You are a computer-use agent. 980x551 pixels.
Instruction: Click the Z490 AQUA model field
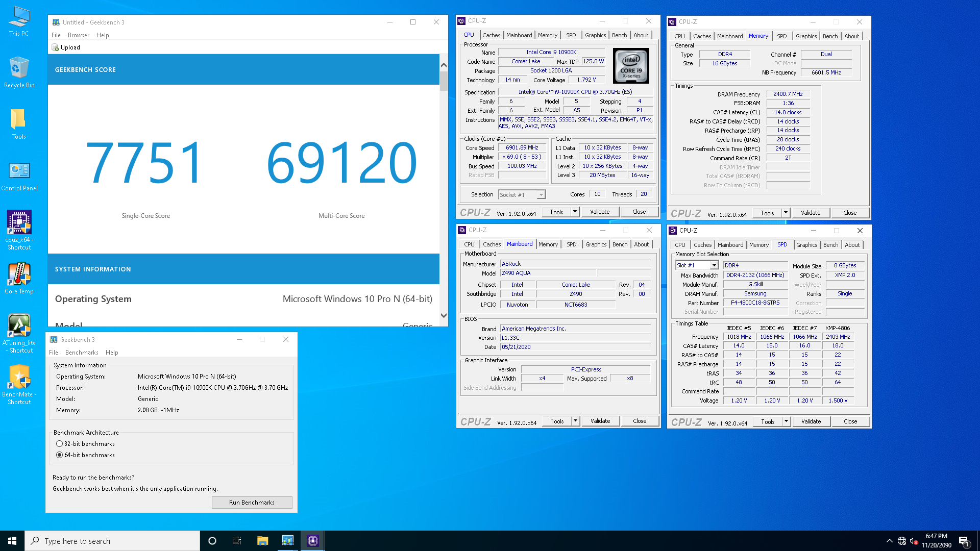coord(548,273)
